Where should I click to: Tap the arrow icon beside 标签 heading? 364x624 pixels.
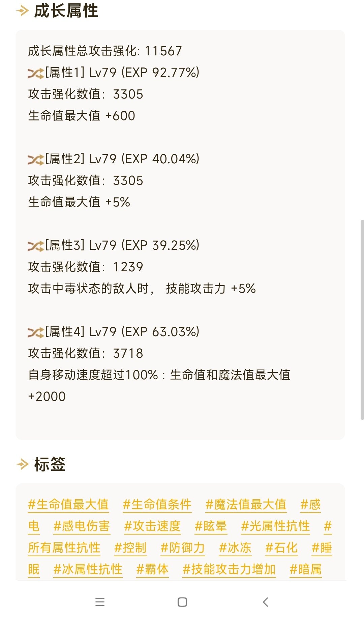pos(22,464)
